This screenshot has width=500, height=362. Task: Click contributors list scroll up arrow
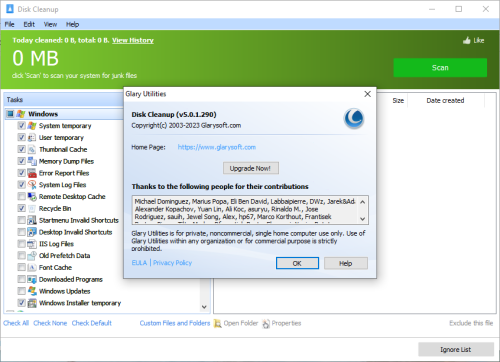coord(363,202)
